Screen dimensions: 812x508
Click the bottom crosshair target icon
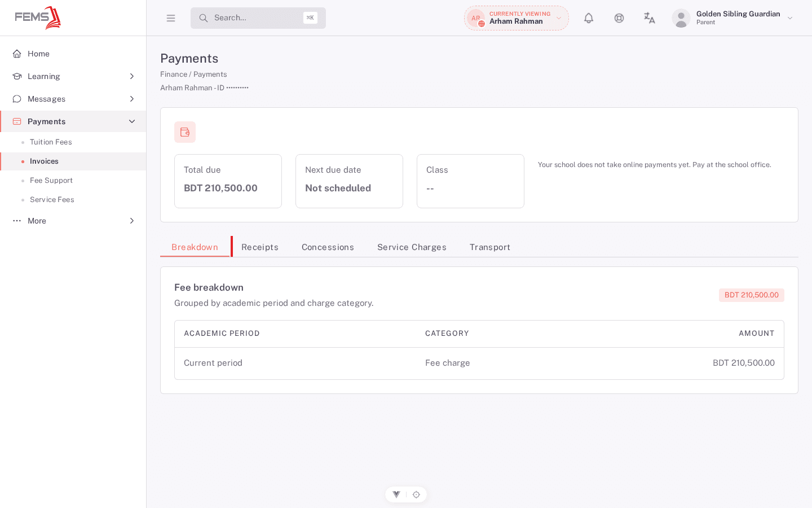tap(416, 494)
